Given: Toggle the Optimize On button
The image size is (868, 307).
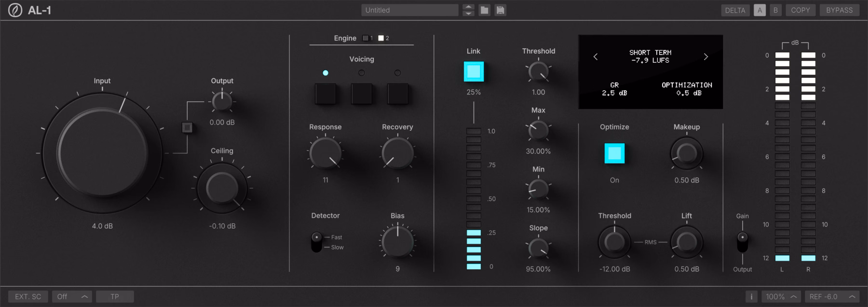Looking at the screenshot, I should point(614,153).
